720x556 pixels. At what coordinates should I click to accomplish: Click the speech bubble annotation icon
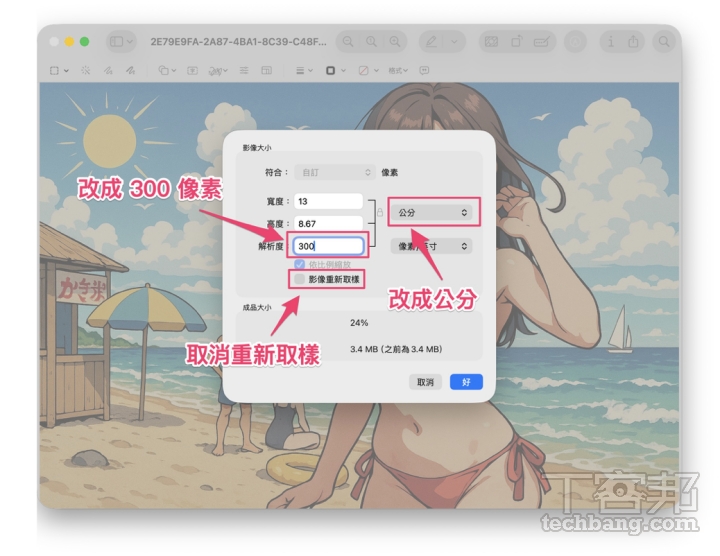point(424,70)
